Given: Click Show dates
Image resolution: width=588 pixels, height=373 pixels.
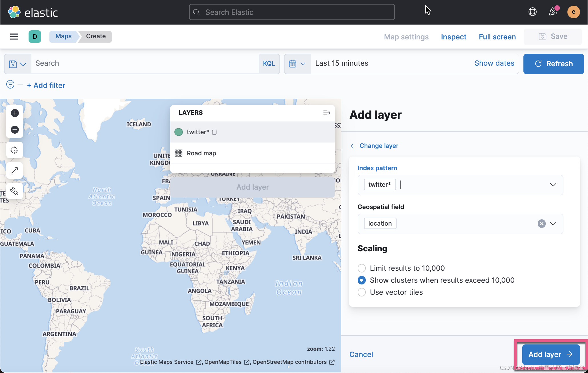Looking at the screenshot, I should (494, 63).
